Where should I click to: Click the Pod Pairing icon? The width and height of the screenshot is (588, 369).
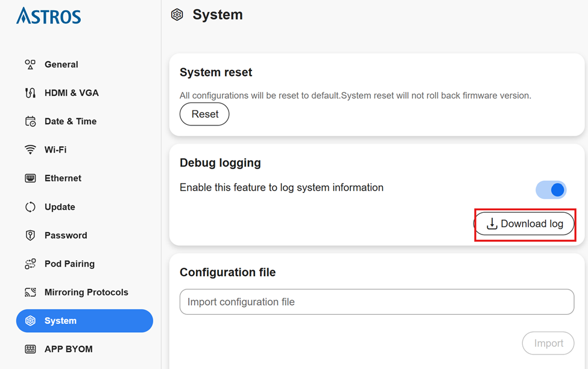coord(30,264)
